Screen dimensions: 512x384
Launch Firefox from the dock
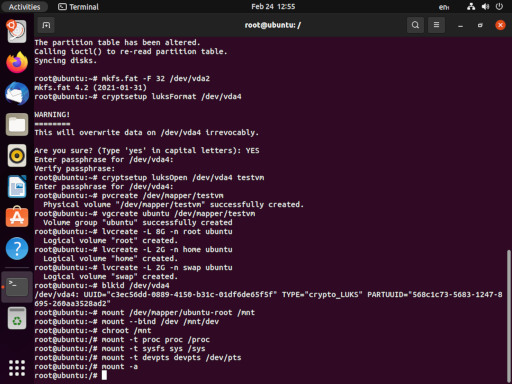(x=17, y=62)
